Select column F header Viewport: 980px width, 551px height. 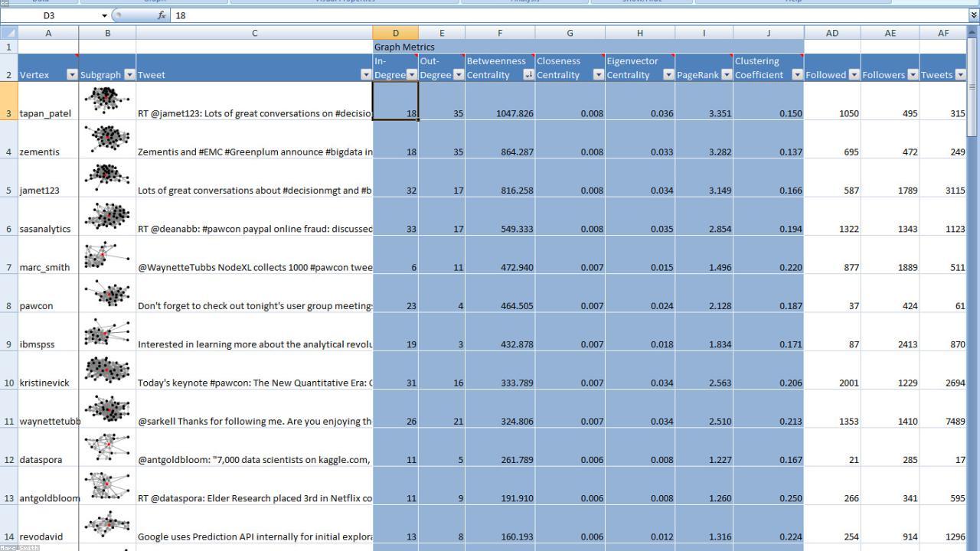[x=500, y=33]
